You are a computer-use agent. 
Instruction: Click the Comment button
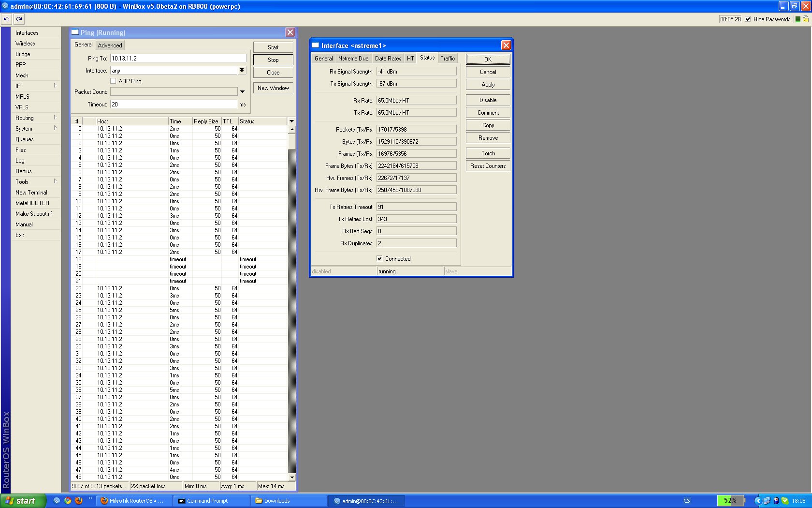[x=488, y=113]
